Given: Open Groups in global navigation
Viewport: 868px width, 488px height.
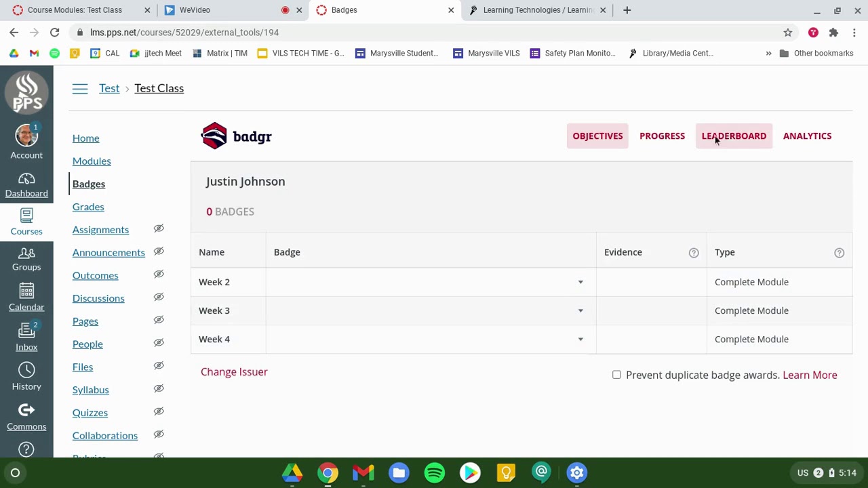Looking at the screenshot, I should pyautogui.click(x=26, y=259).
